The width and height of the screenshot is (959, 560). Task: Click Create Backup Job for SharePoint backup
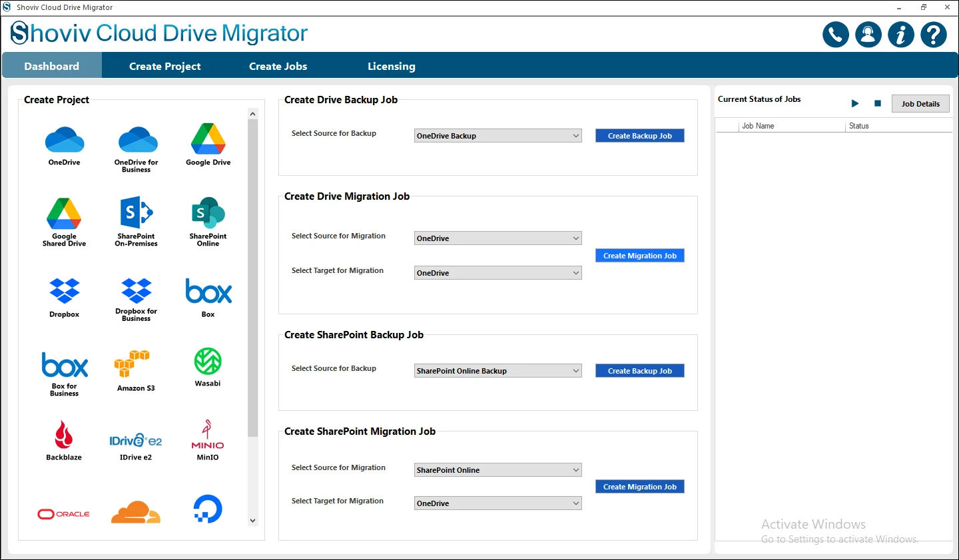pos(640,371)
